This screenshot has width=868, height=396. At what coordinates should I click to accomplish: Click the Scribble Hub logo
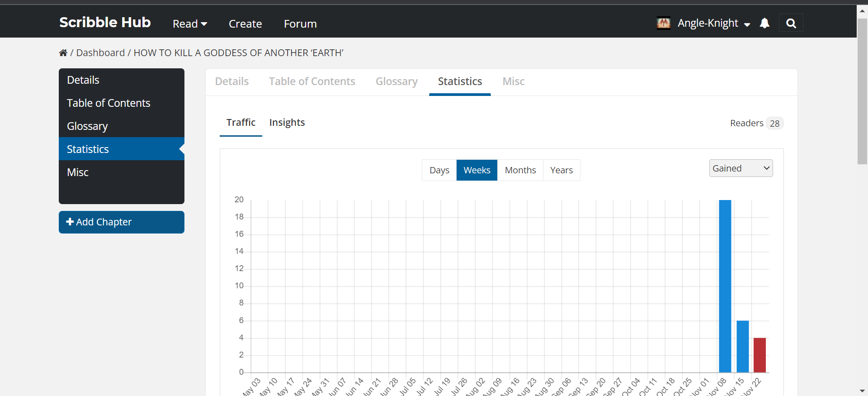click(x=105, y=23)
